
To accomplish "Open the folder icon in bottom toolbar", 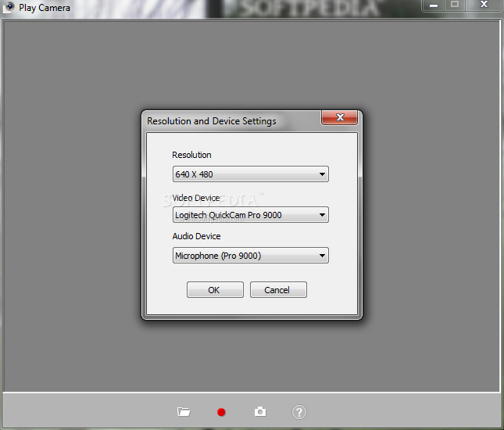I will coord(184,412).
